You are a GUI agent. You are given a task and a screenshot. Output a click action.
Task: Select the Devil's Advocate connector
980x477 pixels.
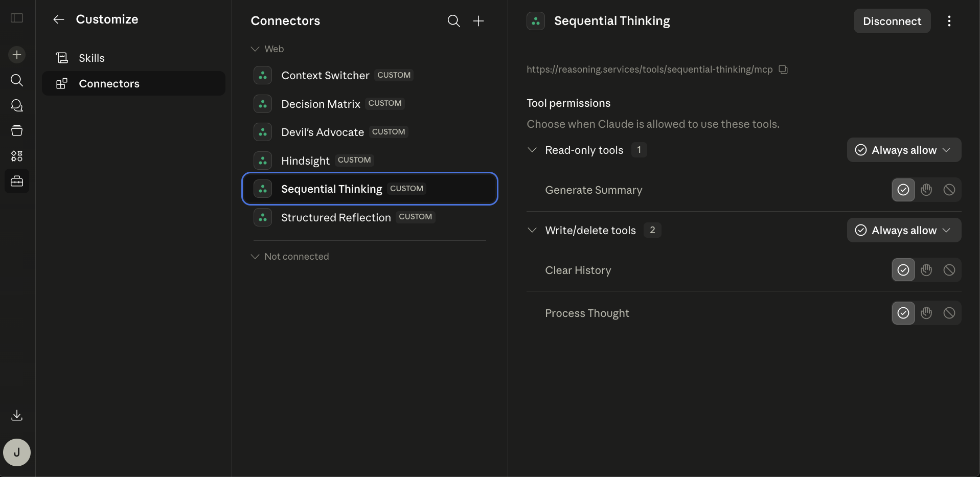tap(370, 132)
